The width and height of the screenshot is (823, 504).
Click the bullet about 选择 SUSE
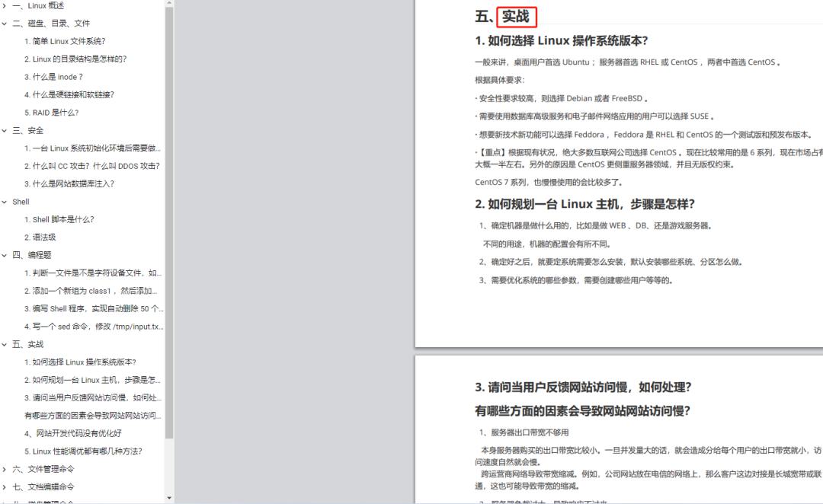pyautogui.click(x=594, y=116)
